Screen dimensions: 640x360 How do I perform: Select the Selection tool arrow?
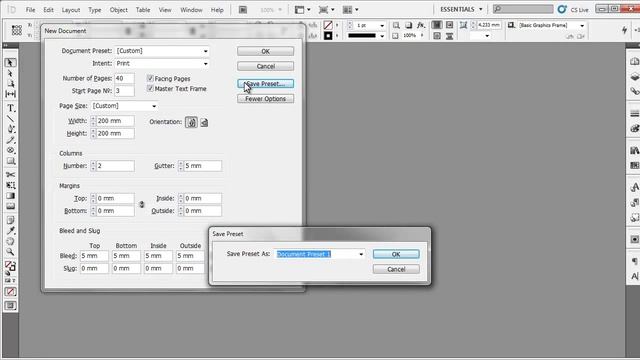(x=11, y=62)
